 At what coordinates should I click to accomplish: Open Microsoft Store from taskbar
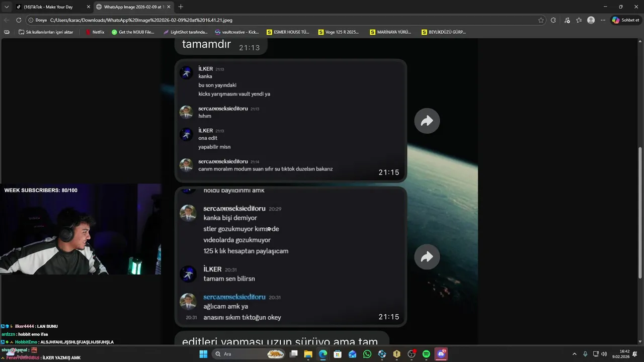[x=338, y=354]
